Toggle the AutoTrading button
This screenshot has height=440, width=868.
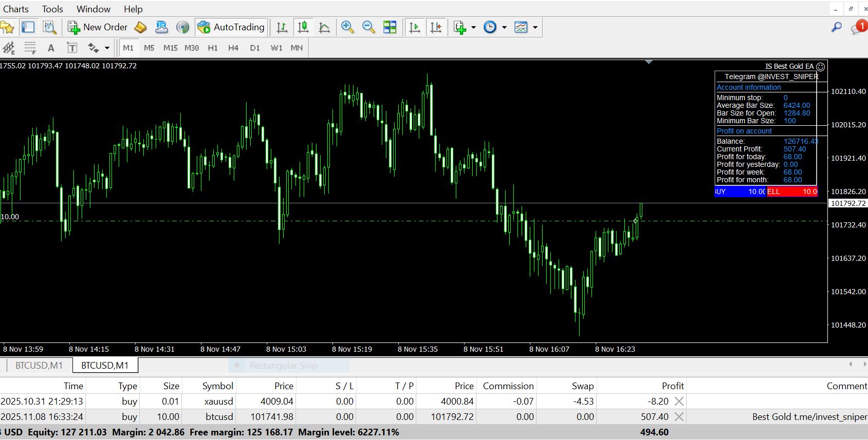coord(231,27)
